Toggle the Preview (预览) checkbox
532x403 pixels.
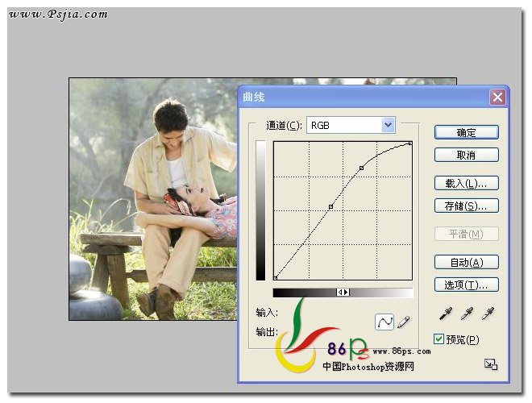coord(438,339)
